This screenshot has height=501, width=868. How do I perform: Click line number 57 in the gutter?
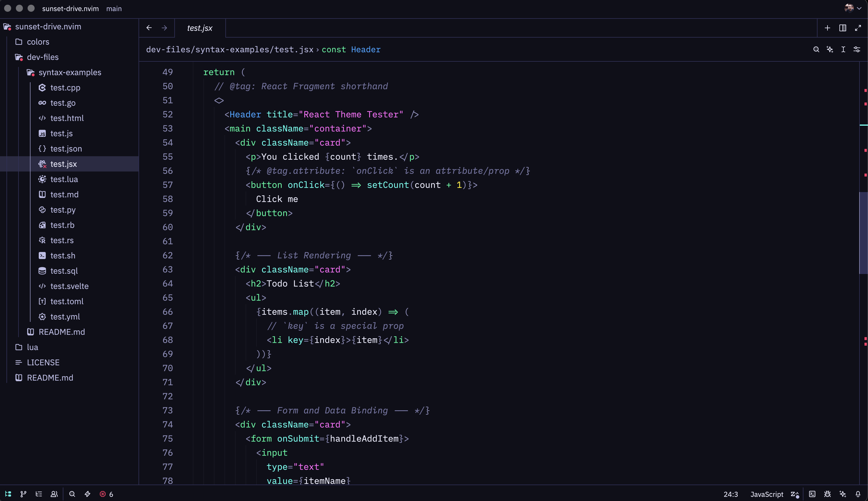pos(168,185)
